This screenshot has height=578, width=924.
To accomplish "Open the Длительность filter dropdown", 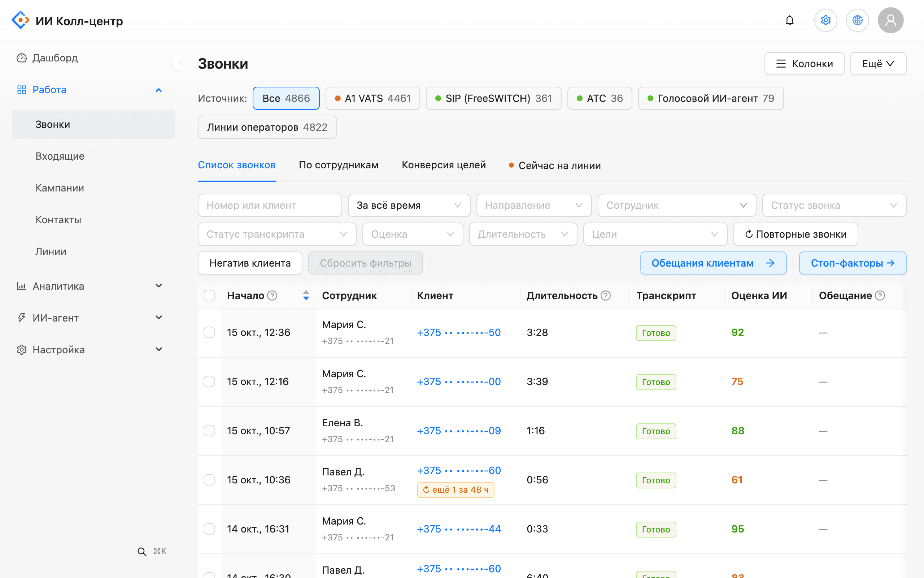I will (x=523, y=234).
